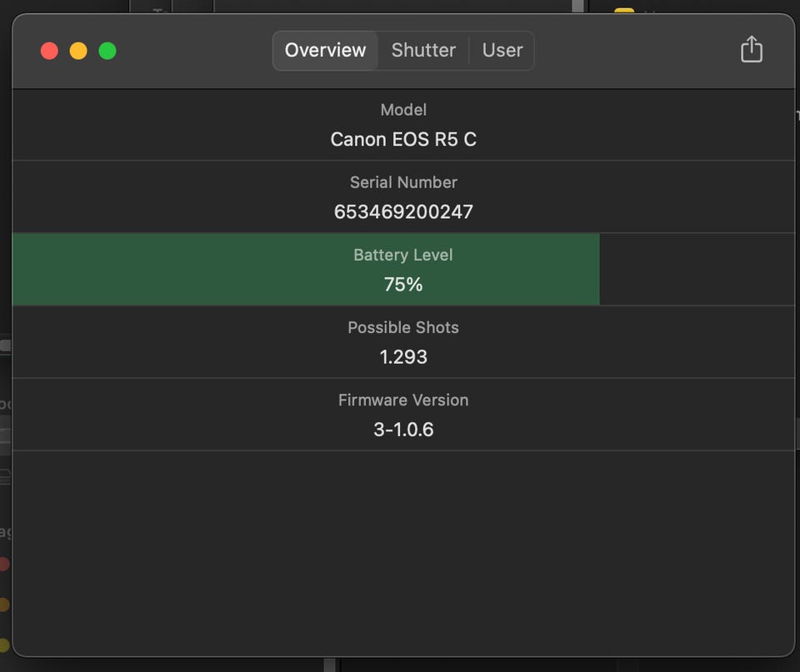
Task: Click the green zoom window button
Action: 107,51
